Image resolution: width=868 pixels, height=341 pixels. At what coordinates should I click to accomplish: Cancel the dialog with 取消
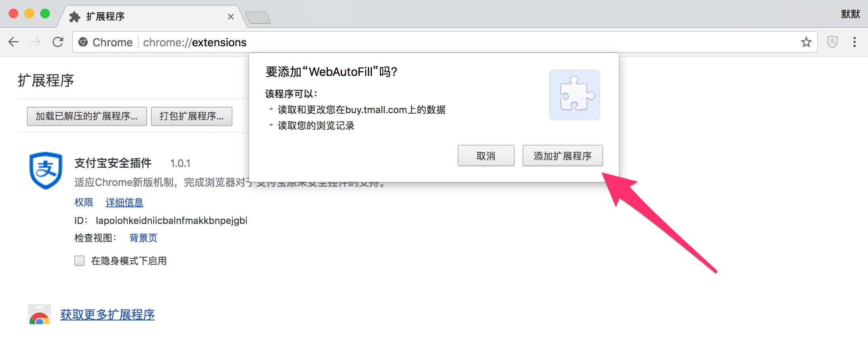[486, 156]
